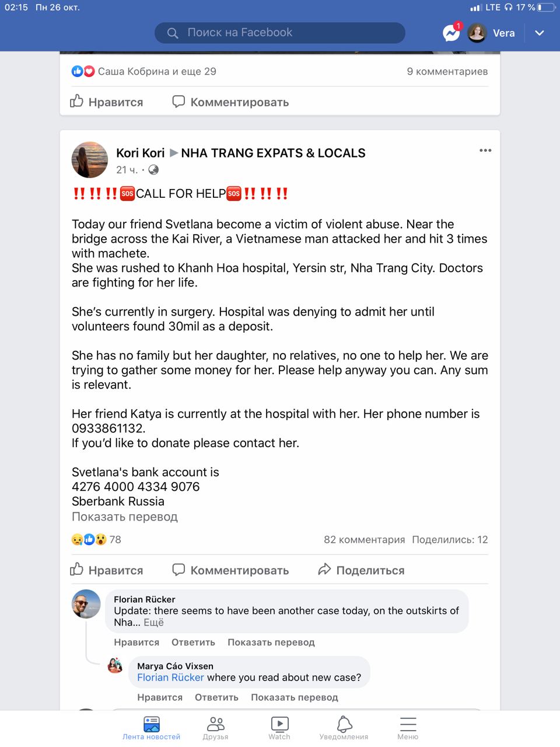This screenshot has height=747, width=560.
Task: Open NHA TRANG EXPATS & LOCALS group
Action: click(273, 153)
